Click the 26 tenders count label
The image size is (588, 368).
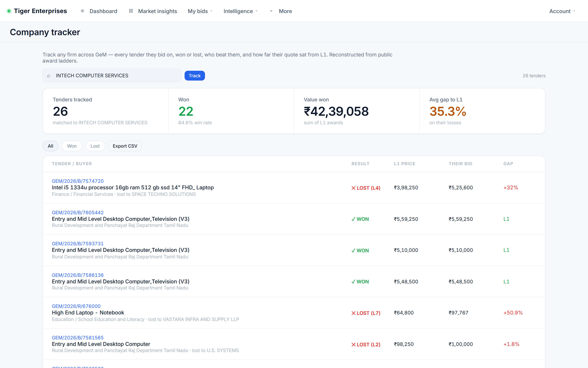[534, 76]
